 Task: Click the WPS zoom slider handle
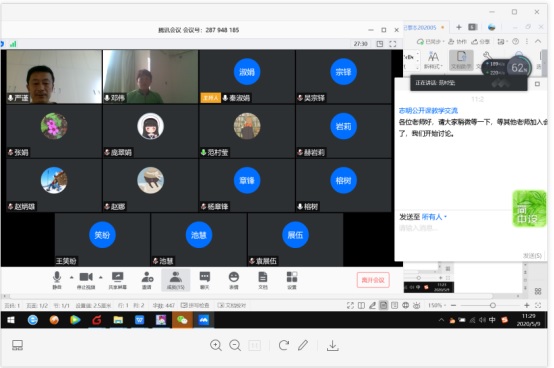click(493, 305)
